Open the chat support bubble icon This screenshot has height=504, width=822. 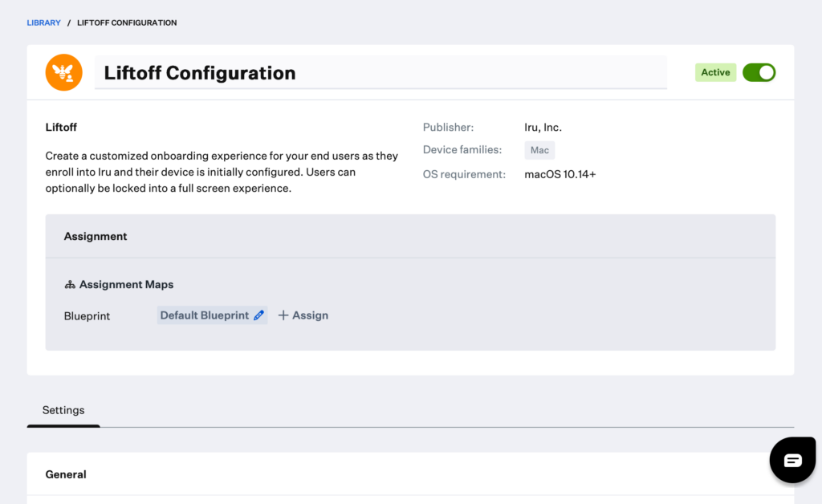(x=792, y=460)
